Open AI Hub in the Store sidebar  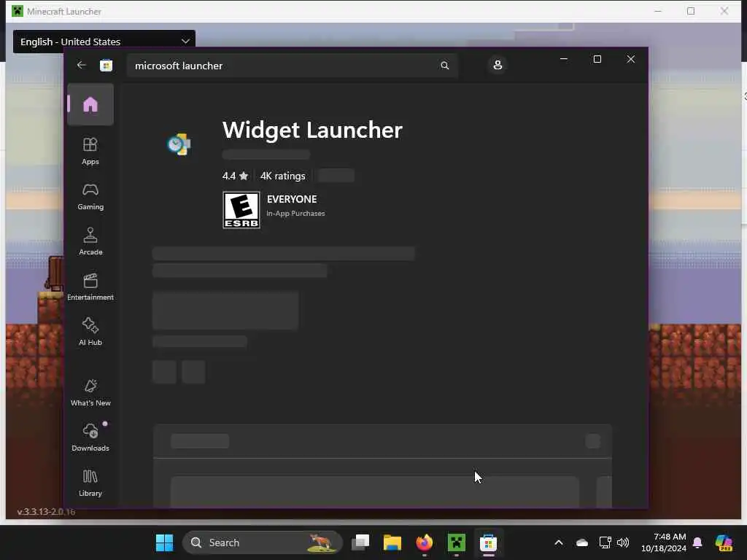point(90,332)
